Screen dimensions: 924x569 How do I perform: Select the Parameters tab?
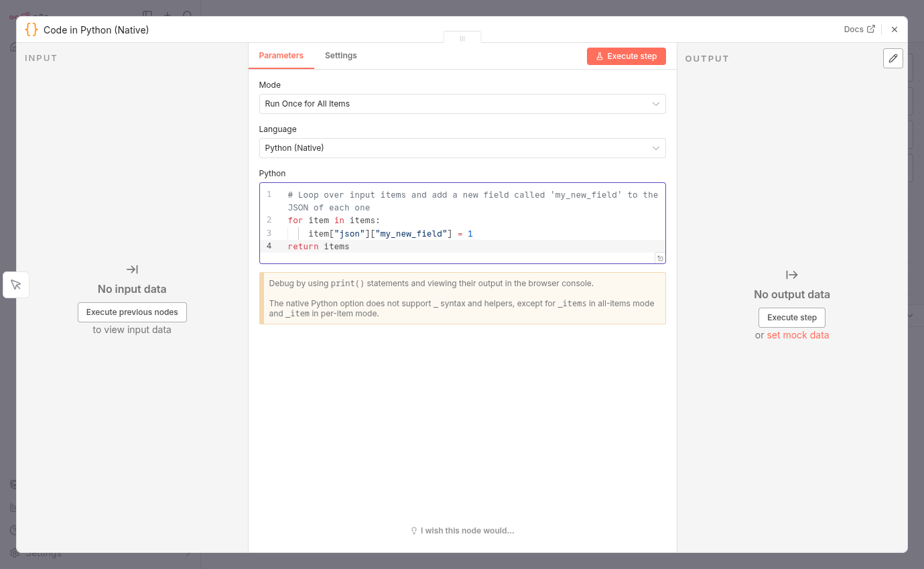pyautogui.click(x=281, y=56)
